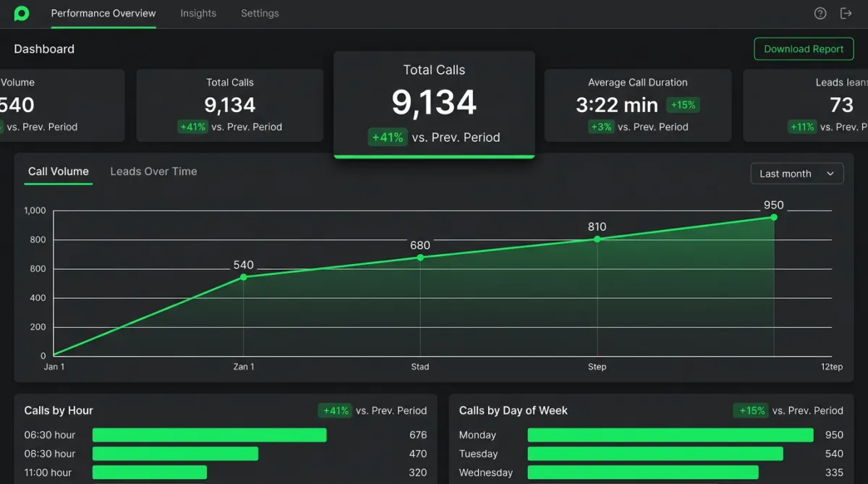868x484 pixels.
Task: Click the Download Report button
Action: click(x=804, y=49)
